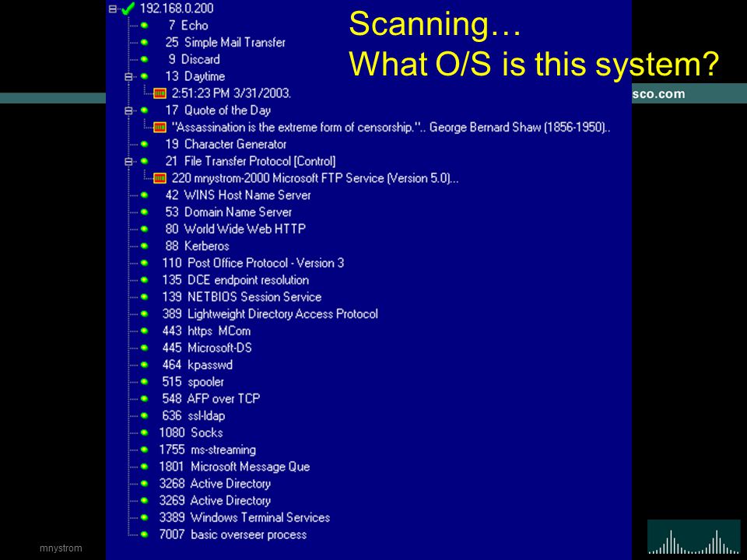Screen dimensions: 747x560
Task: Select the 1755 ms-streaming entry
Action: pos(207,450)
